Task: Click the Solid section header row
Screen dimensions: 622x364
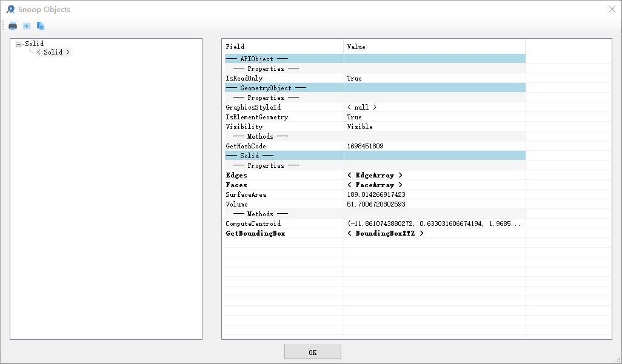Action: 375,156
